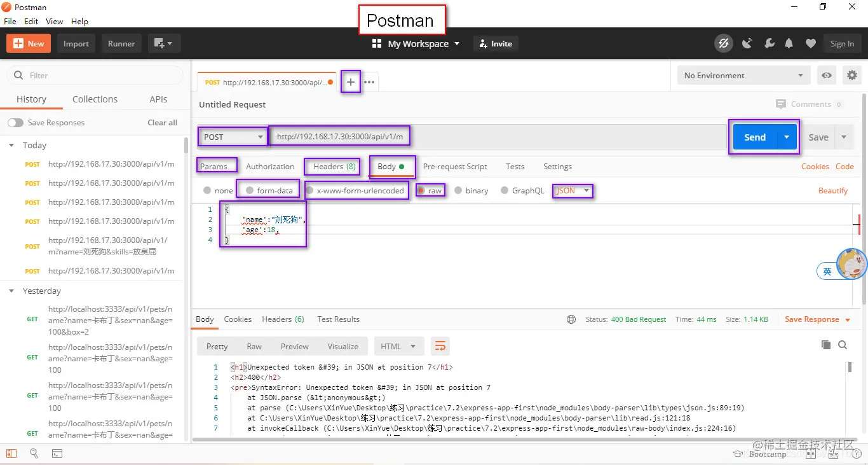
Task: Open the Tests request tab
Action: click(515, 167)
